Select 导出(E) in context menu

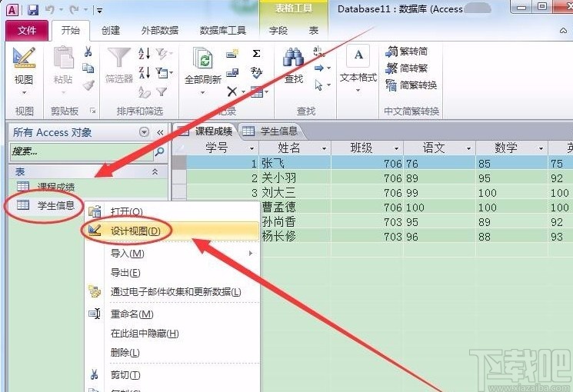(x=171, y=273)
